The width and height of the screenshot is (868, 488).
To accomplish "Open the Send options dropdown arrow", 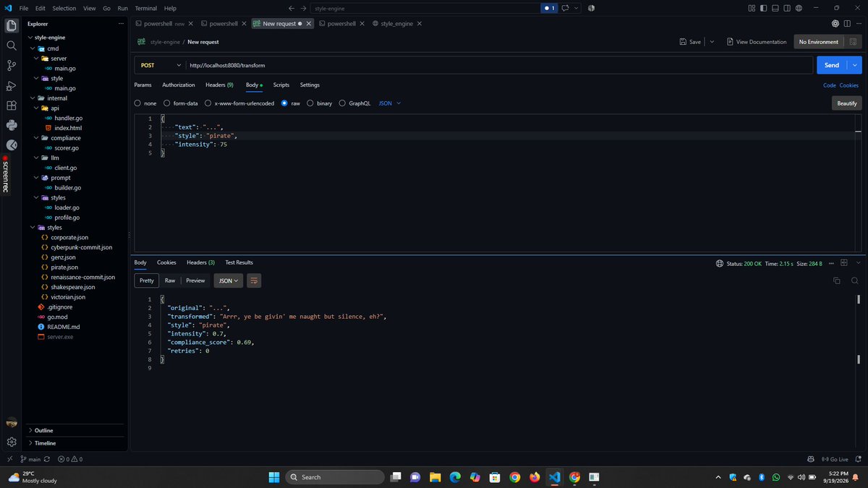I will (x=856, y=65).
